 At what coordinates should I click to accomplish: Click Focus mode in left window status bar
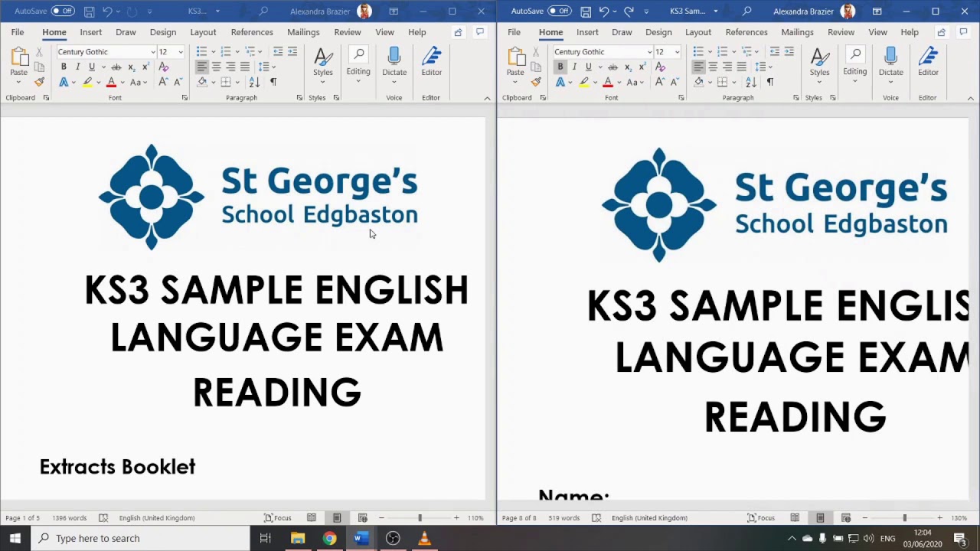[x=277, y=518]
